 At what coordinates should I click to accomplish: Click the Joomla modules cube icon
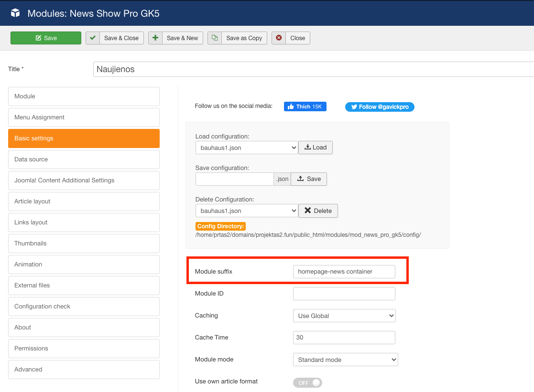coord(15,13)
